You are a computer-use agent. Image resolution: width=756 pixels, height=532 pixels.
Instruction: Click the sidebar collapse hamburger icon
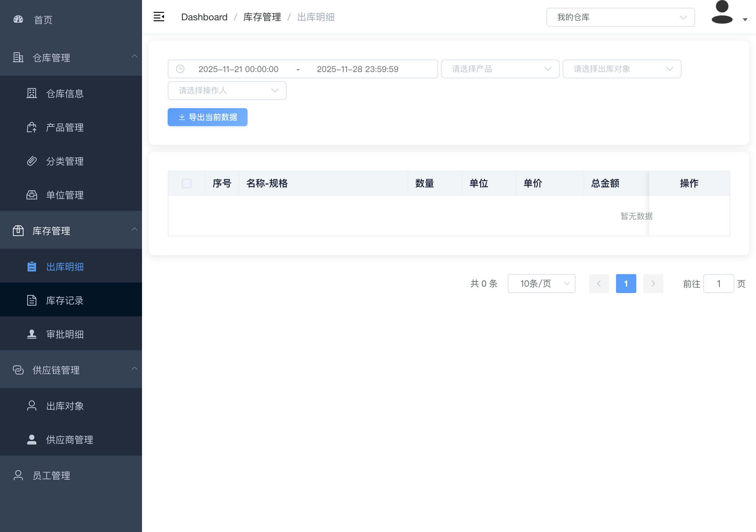point(159,17)
